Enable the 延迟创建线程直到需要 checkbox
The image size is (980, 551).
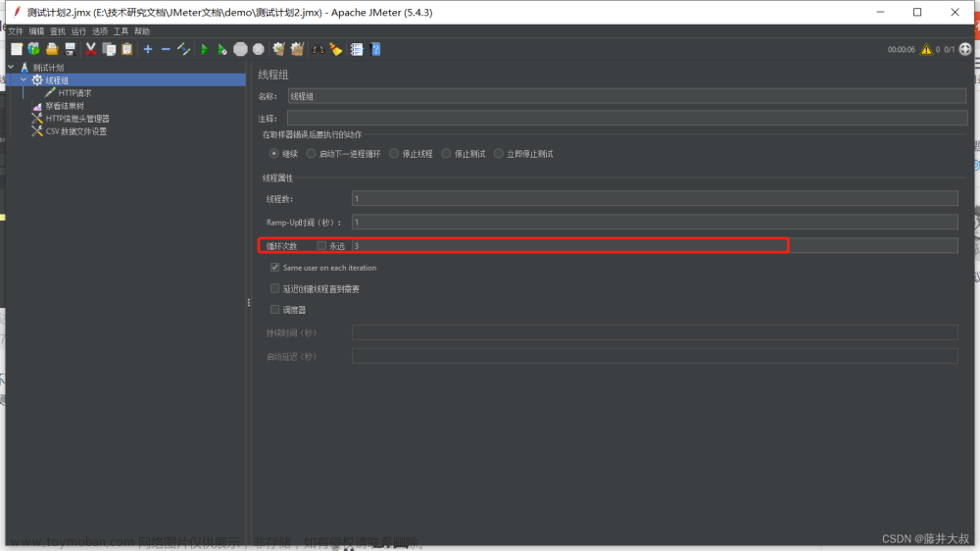[x=275, y=288]
